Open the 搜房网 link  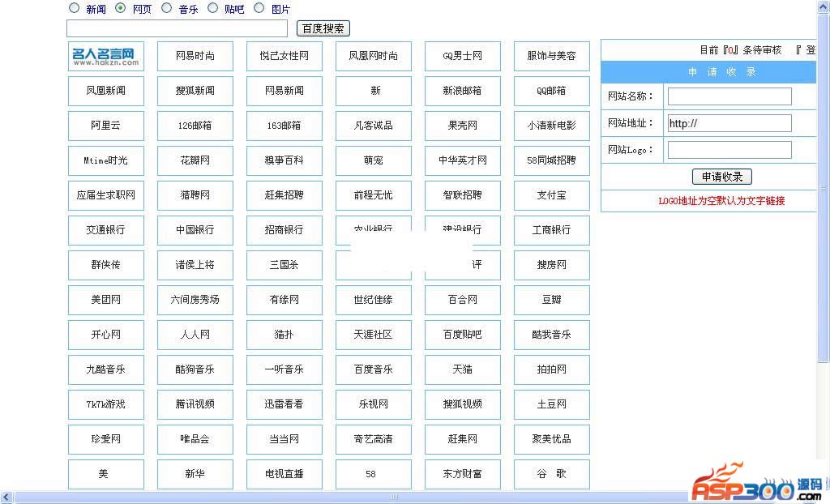[x=551, y=265]
